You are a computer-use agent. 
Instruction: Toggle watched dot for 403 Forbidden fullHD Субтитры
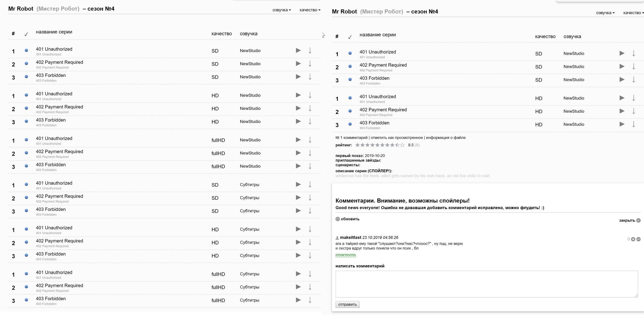click(x=26, y=300)
